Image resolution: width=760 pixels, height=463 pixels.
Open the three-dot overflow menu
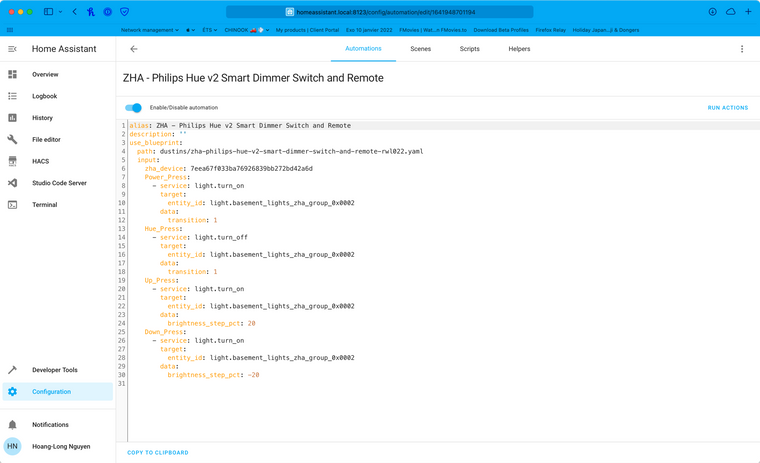742,49
